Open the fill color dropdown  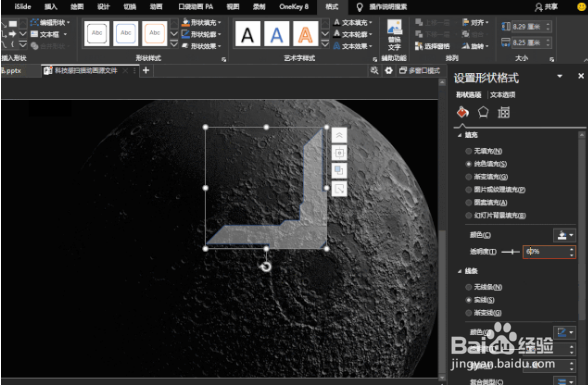point(565,235)
